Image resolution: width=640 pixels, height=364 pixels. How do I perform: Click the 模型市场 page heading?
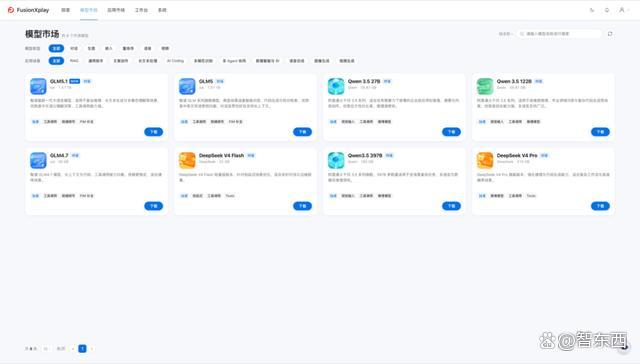coord(42,34)
